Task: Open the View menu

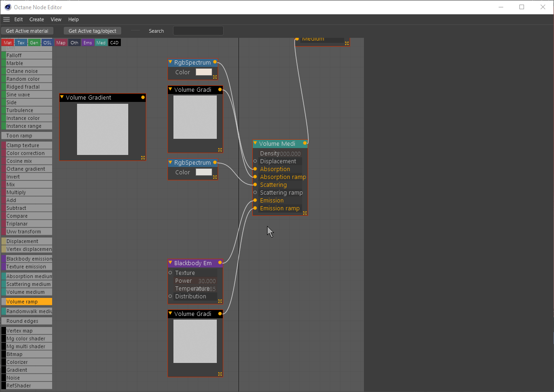Action: coord(56,19)
